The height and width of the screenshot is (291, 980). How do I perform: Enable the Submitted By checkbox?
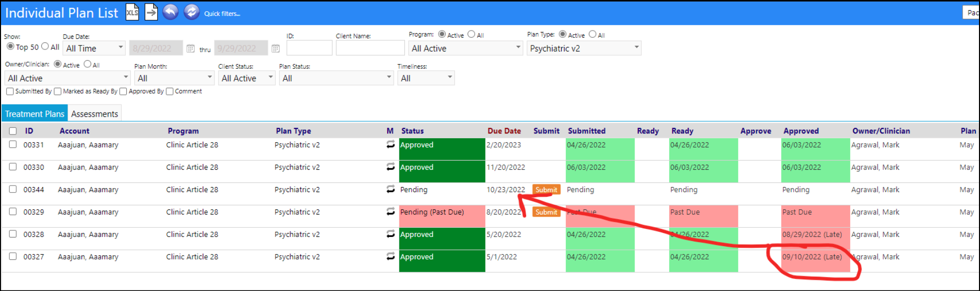(x=10, y=91)
